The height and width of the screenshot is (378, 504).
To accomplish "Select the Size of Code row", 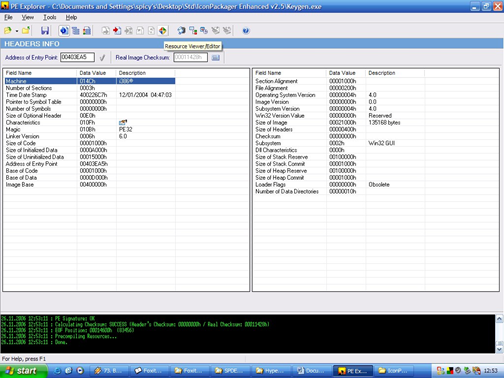I will (90, 143).
